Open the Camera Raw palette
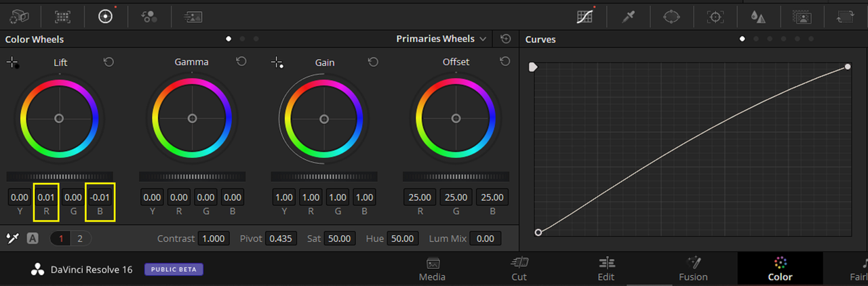The width and height of the screenshot is (868, 286). pos(19,16)
